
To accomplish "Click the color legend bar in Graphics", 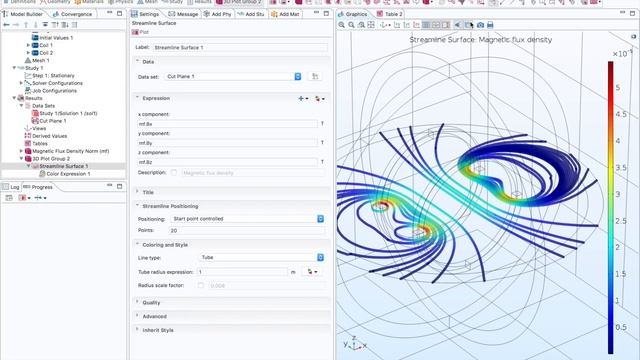I will coord(611,207).
